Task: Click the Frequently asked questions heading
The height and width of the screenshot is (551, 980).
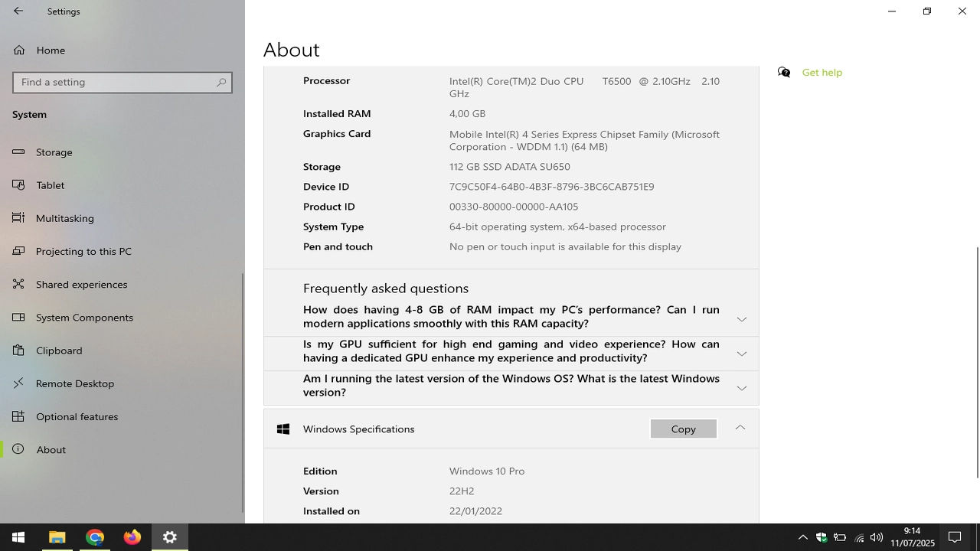Action: 386,289
